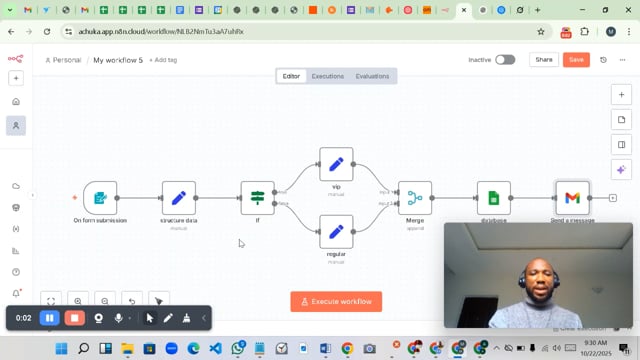Image resolution: width=640 pixels, height=360 pixels.
Task: Open File Explorer from the taskbar
Action: tap(127, 348)
